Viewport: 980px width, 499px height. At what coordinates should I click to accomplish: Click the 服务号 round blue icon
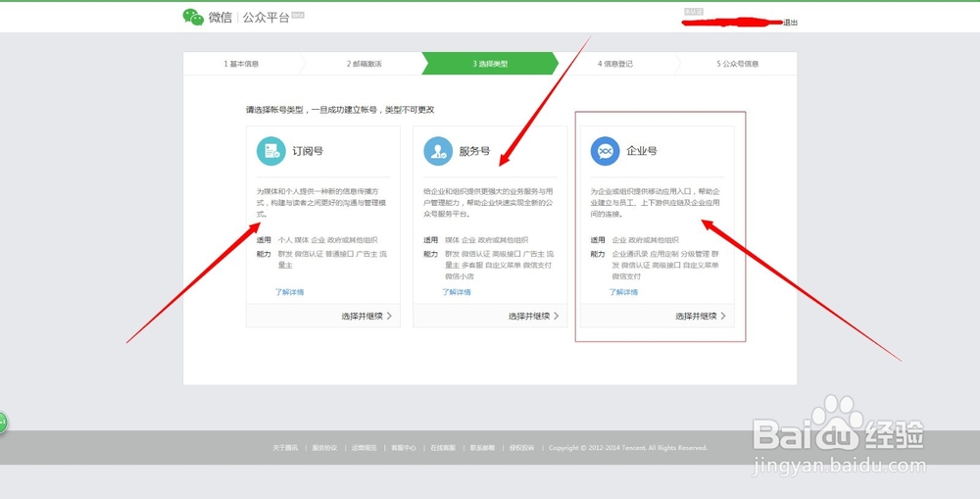point(438,151)
